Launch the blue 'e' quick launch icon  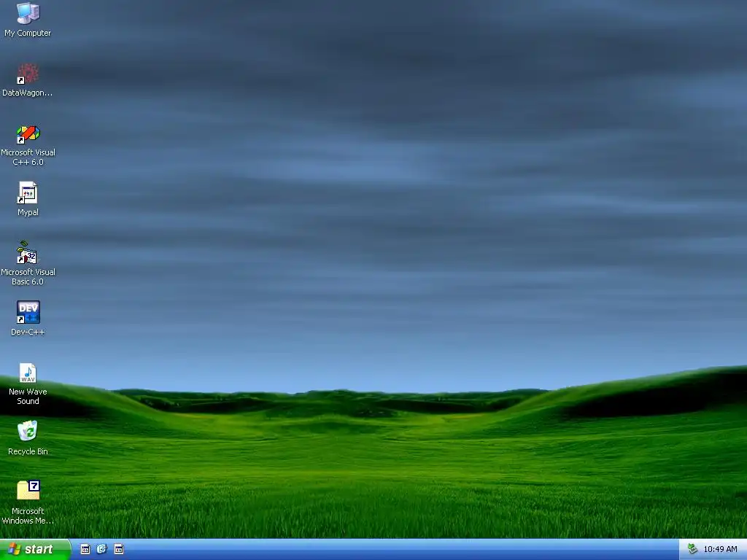click(x=102, y=549)
